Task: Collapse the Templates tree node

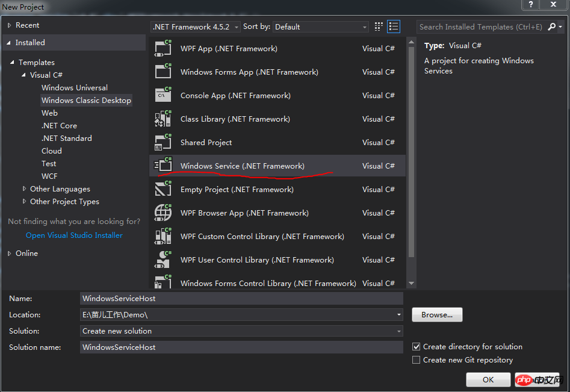Action: click(13, 62)
